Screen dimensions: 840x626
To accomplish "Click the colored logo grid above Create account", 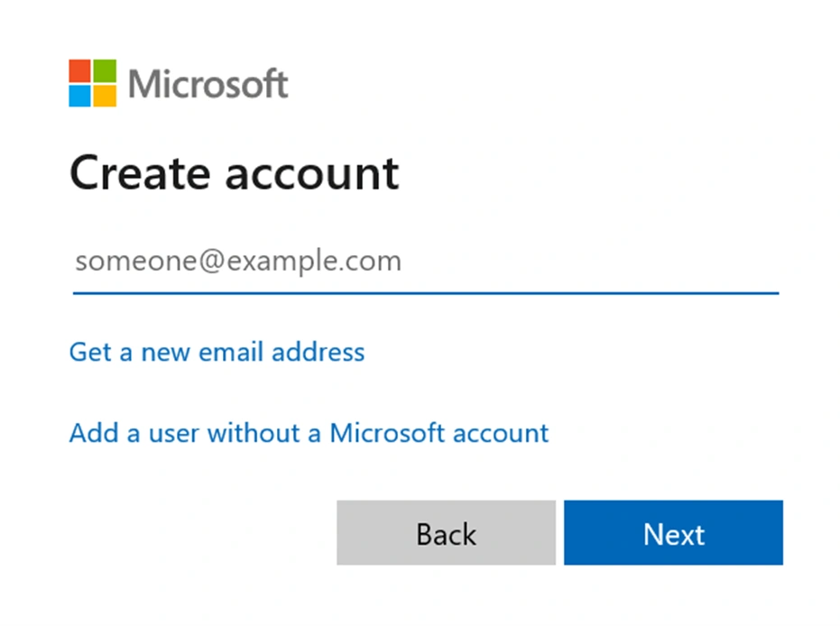I will point(91,82).
